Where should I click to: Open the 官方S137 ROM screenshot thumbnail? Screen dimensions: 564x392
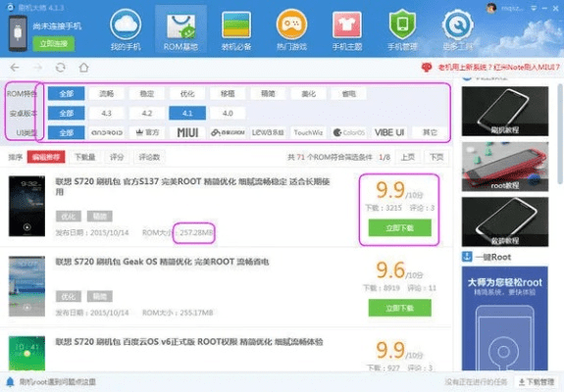tap(27, 206)
